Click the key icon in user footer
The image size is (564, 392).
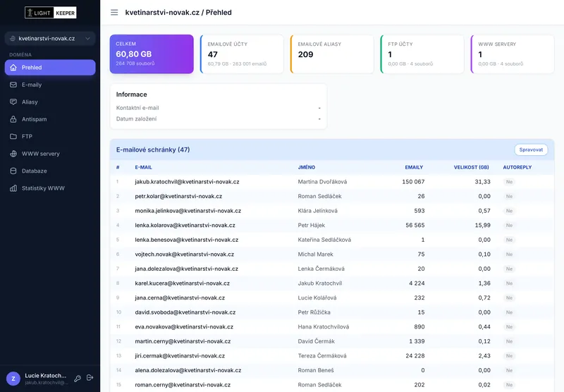[x=78, y=378]
